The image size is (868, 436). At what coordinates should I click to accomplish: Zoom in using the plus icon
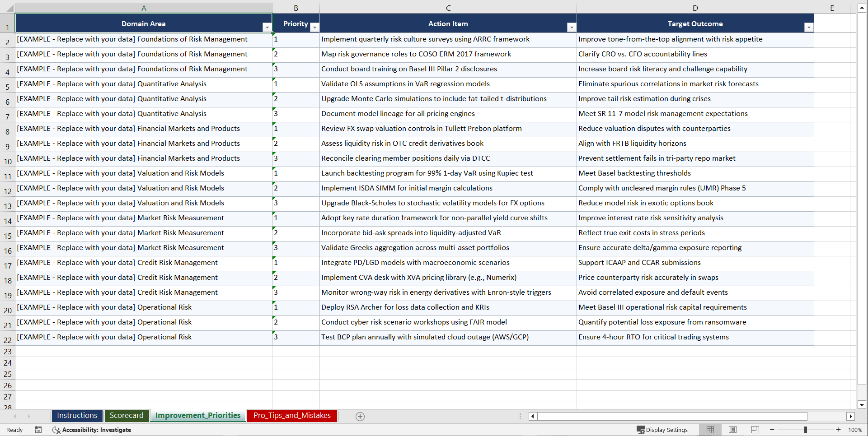839,429
